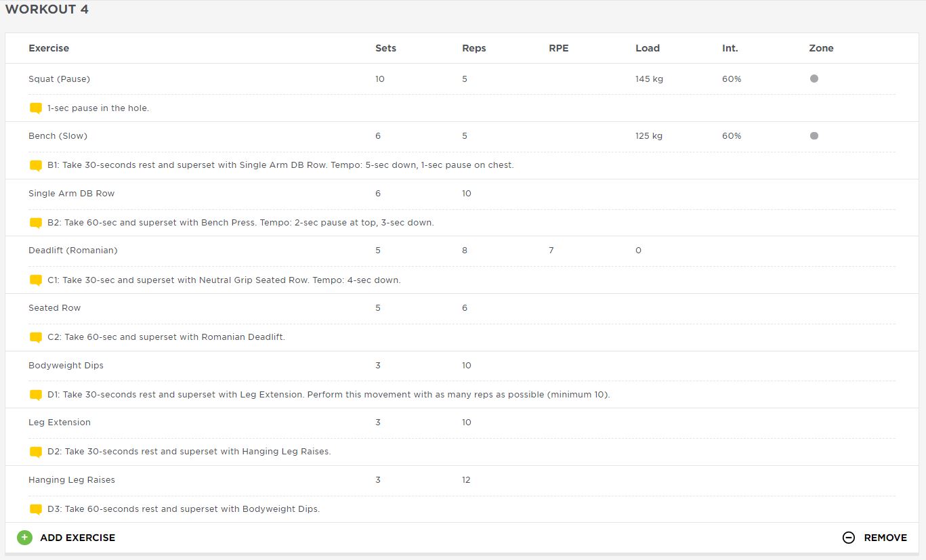Click the note icon for the C2 comment
926x560 pixels.
point(36,337)
